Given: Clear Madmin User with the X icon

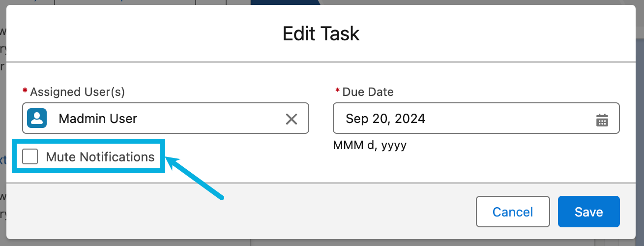Looking at the screenshot, I should (292, 119).
